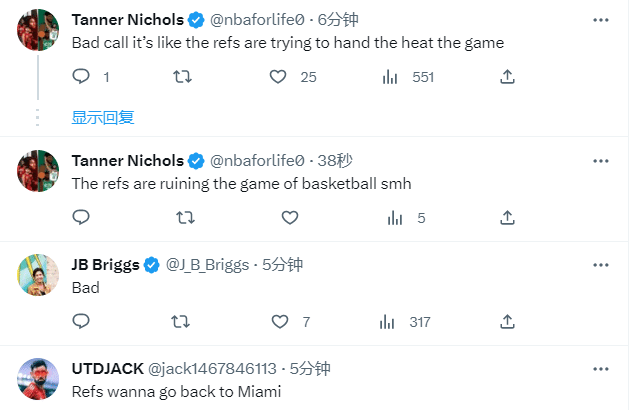Reply to JB Briggs' "Bad" tweet
Image resolution: width=641 pixels, height=410 pixels.
[x=82, y=322]
